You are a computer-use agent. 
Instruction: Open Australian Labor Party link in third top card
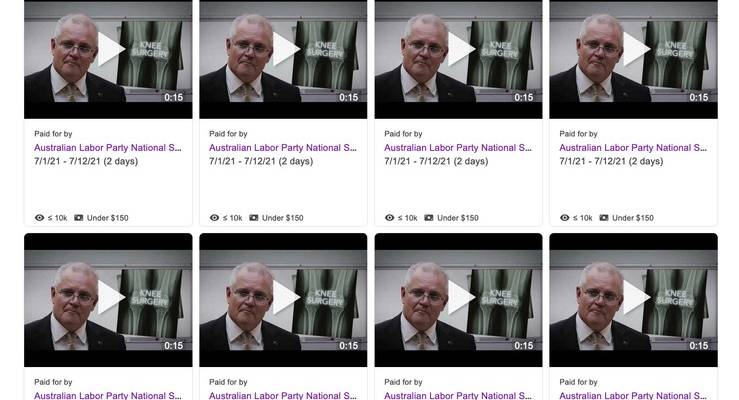pyautogui.click(x=458, y=148)
